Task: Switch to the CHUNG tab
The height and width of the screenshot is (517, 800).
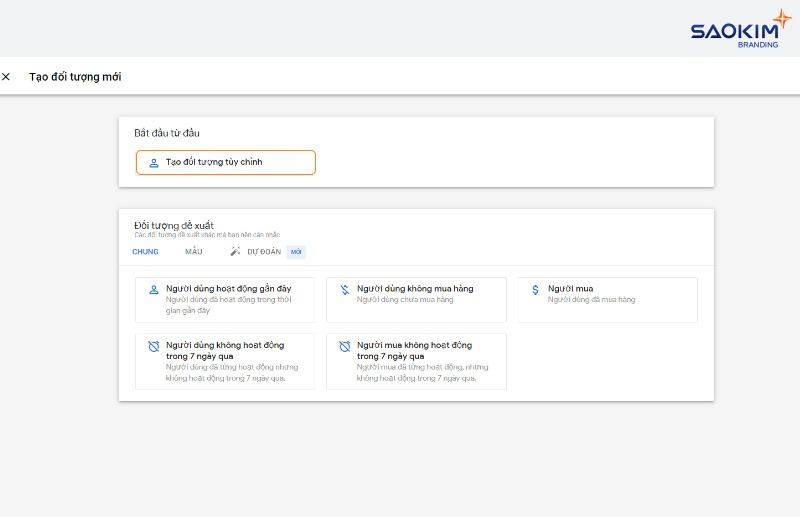Action: point(145,252)
